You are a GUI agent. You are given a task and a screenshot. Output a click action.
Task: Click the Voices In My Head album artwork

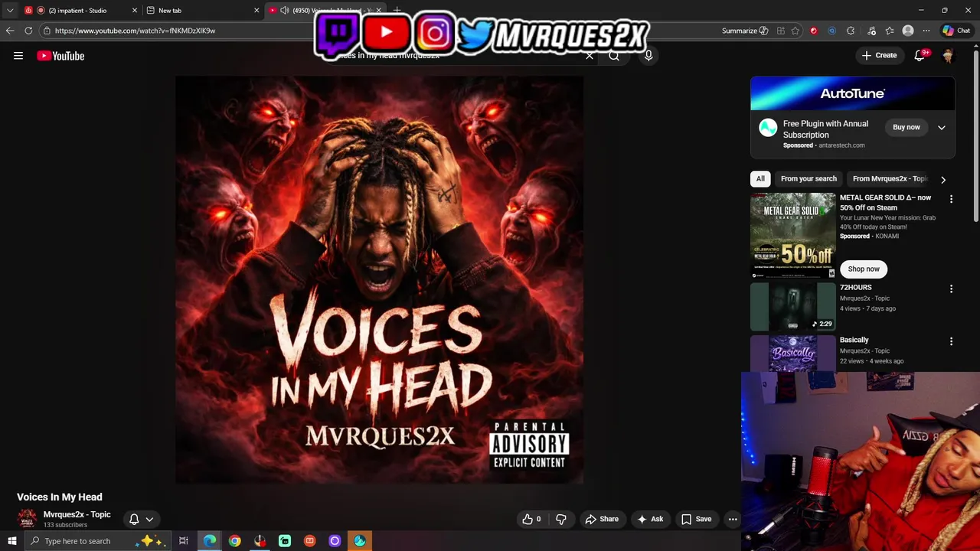click(379, 279)
